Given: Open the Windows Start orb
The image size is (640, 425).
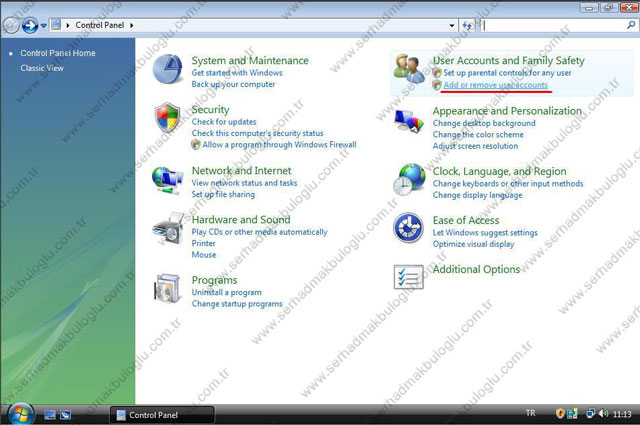Looking at the screenshot, I should 20,414.
